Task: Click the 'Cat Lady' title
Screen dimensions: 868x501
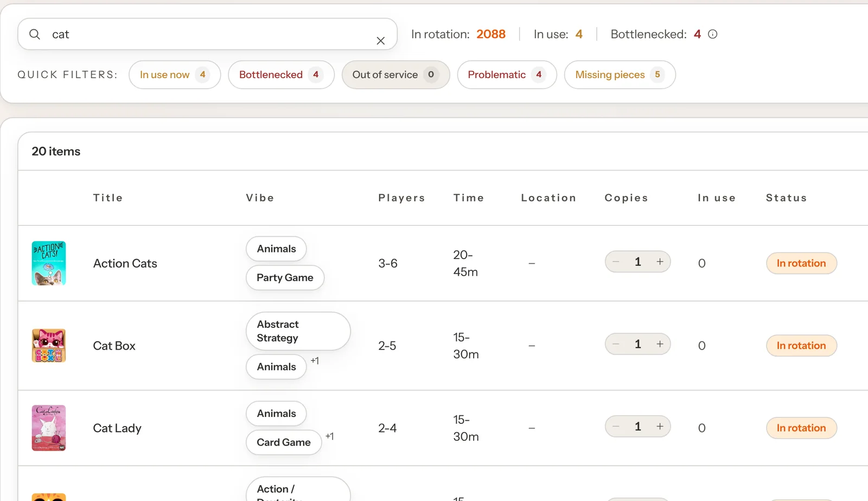Action: [117, 428]
